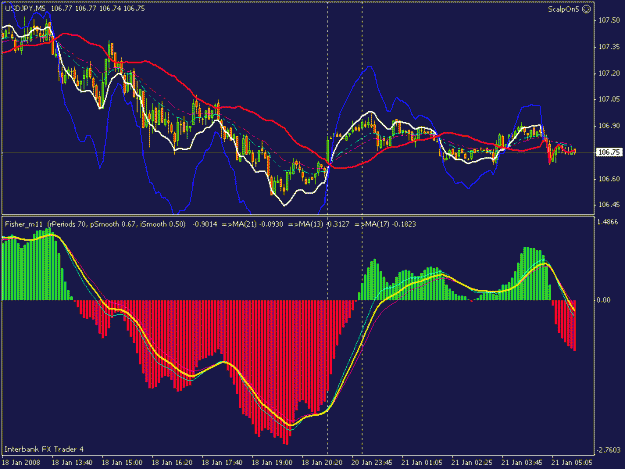
Task: Click the 107.35 price axis label
Action: 609,47
